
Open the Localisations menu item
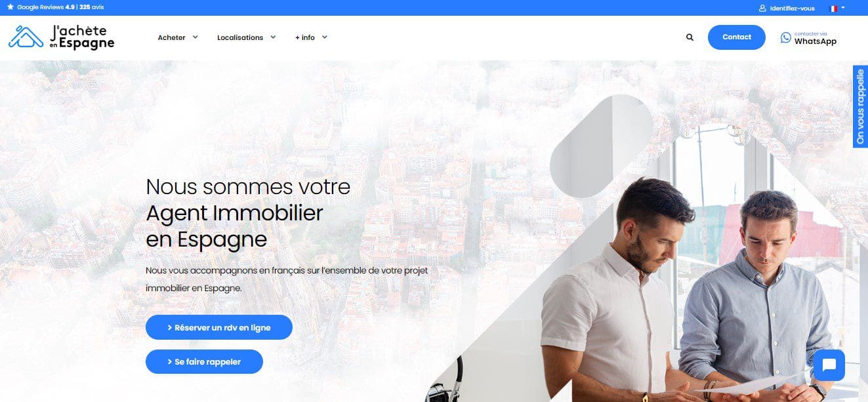click(240, 37)
